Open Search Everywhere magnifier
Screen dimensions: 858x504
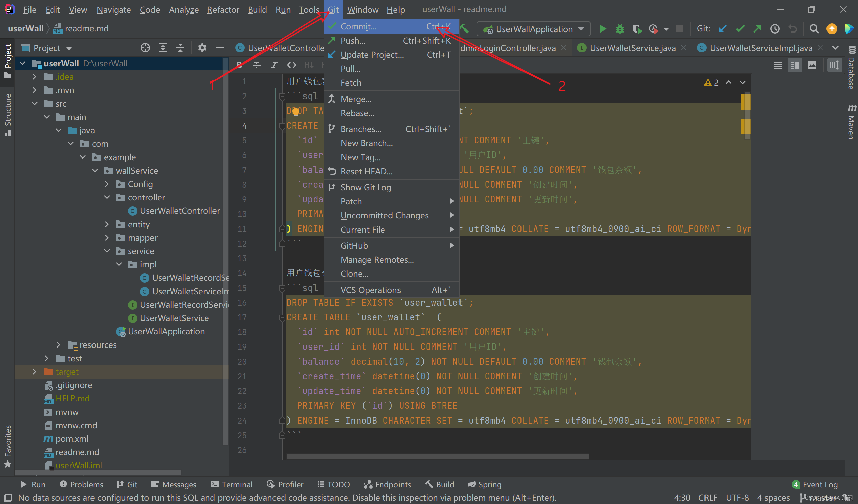point(814,29)
